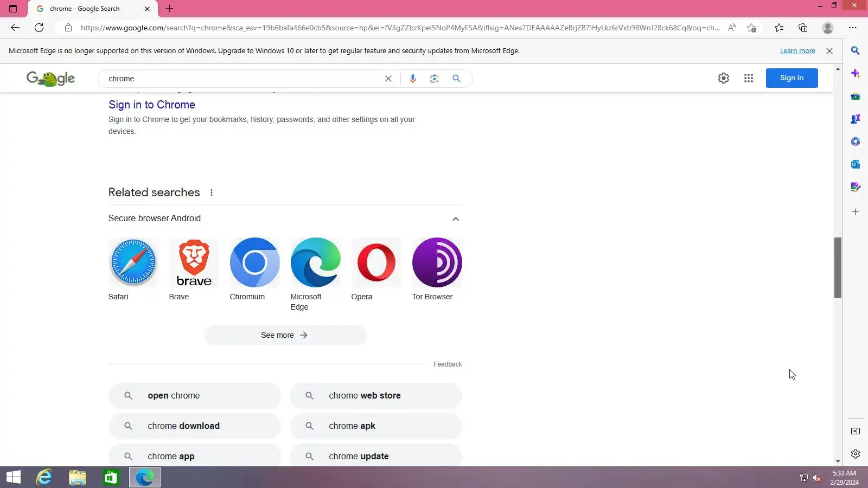The height and width of the screenshot is (488, 868).
Task: Select the Opera browser thumbnail
Action: pos(376,262)
